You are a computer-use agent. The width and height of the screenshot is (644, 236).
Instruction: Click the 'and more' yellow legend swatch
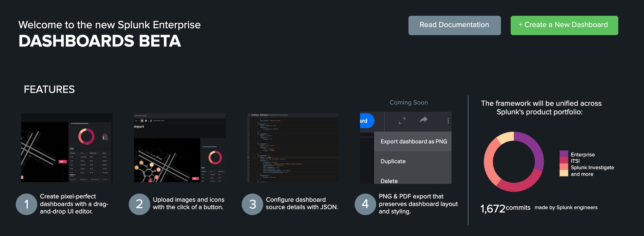(x=564, y=173)
